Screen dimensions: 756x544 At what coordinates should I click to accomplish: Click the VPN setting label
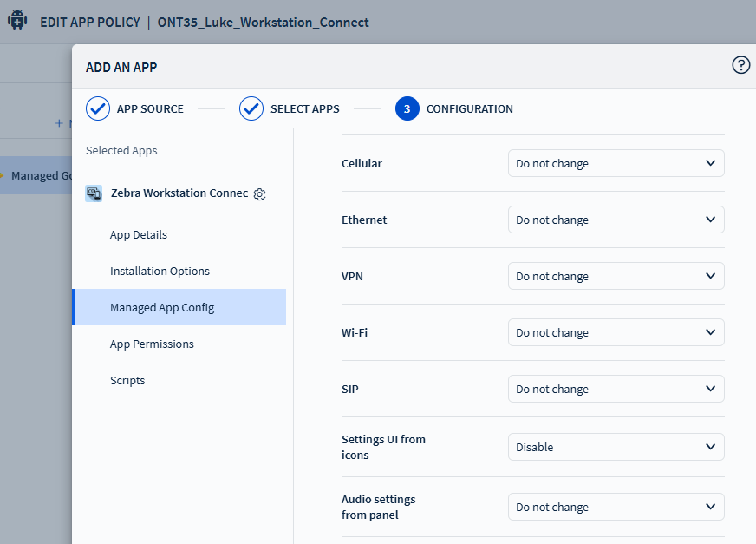(353, 277)
